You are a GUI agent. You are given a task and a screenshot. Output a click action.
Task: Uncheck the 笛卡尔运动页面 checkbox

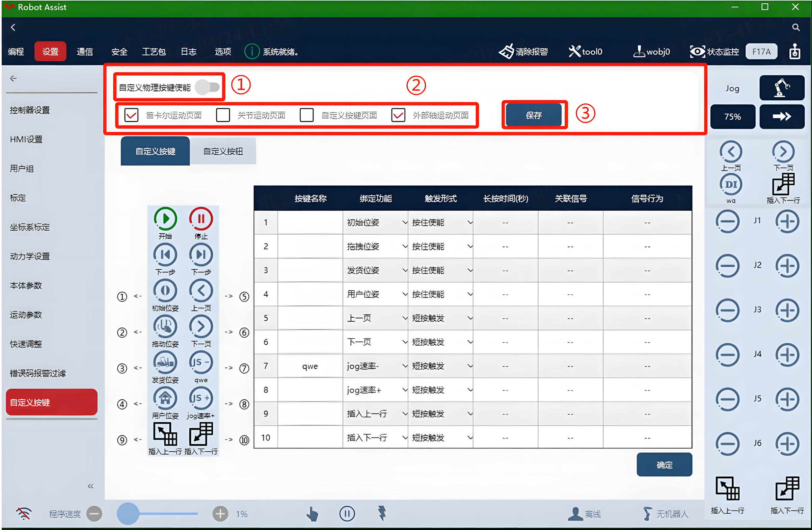pyautogui.click(x=131, y=115)
